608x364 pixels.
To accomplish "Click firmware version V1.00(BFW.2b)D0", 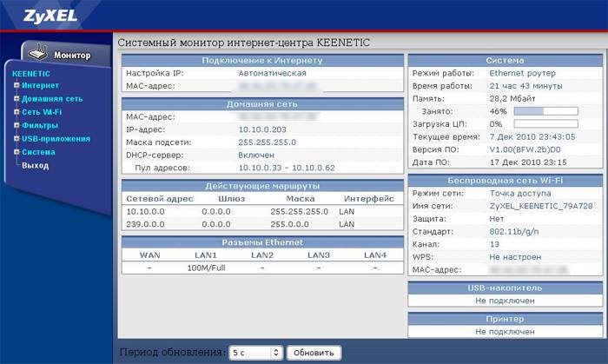I will 525,149.
